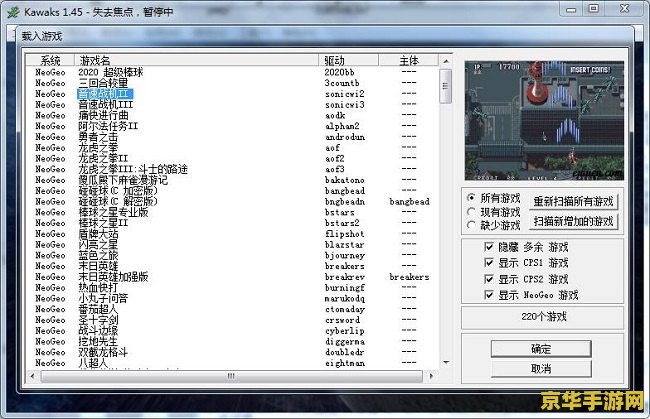The height and width of the screenshot is (419, 650).
Task: Toggle the 隐藏 多余 游戏 checkbox
Action: click(x=489, y=247)
